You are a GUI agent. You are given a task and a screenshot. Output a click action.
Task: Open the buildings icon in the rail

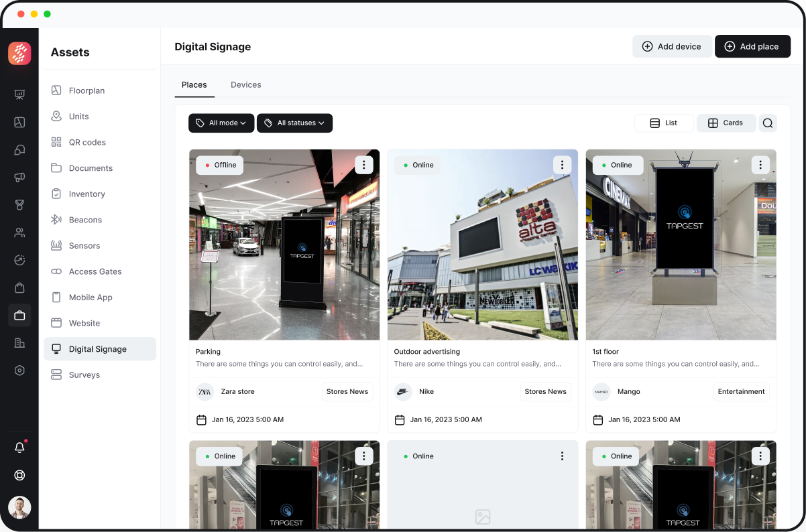(19, 343)
